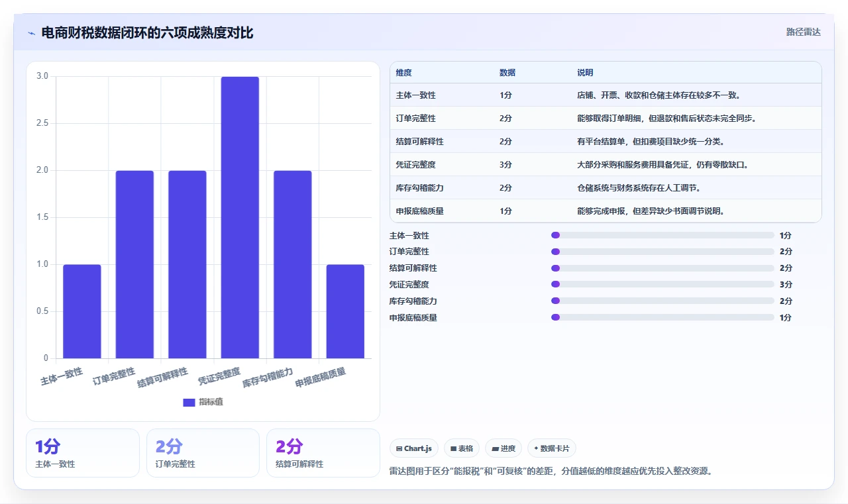Click the 维度 column header in the table
The height and width of the screenshot is (504, 848).
403,73
